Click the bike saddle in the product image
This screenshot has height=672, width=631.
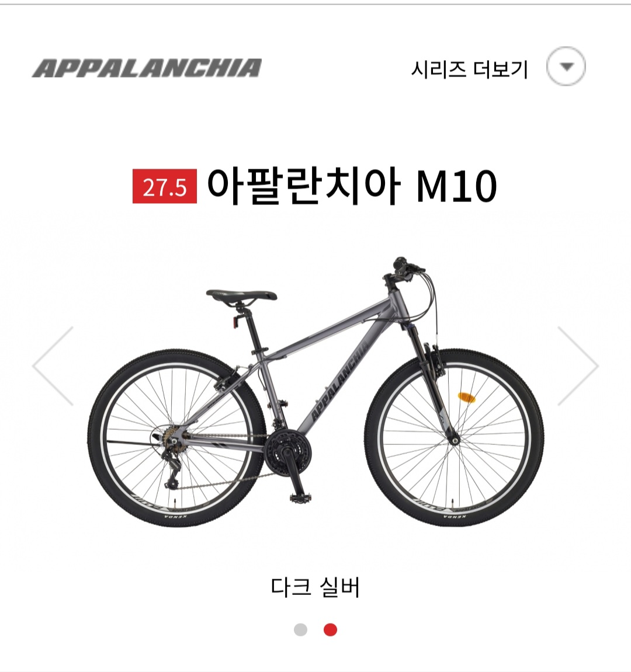(241, 295)
